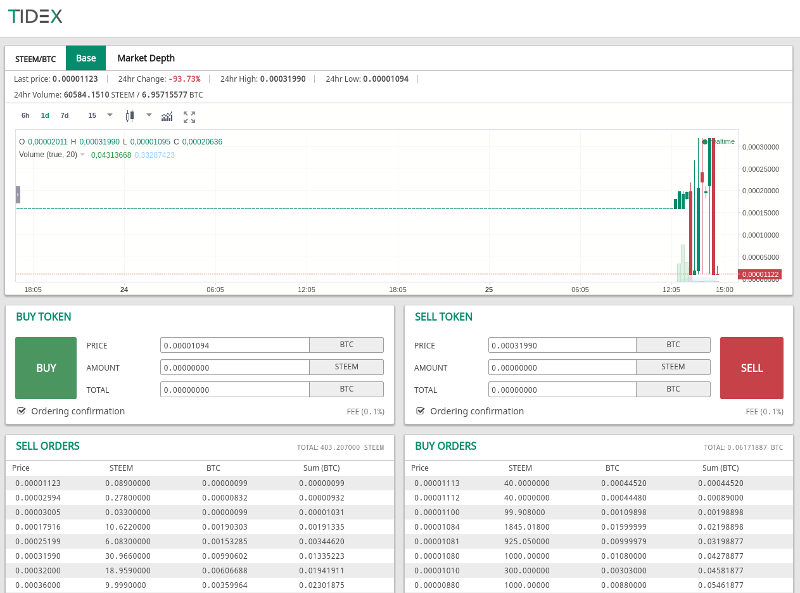Viewport: 800px width, 593px height.
Task: Click the red 0.00001122 price axis marker
Action: (x=760, y=275)
